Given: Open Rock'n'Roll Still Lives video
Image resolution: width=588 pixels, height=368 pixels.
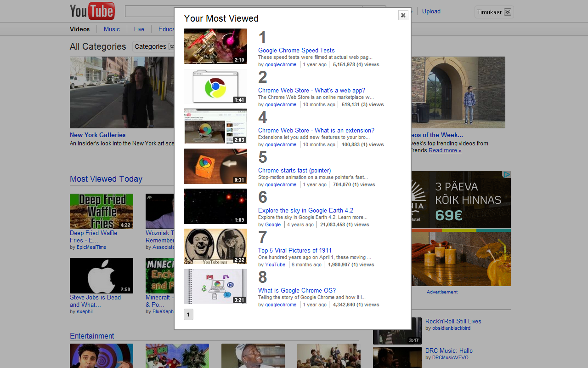Looking at the screenshot, I should point(453,322).
